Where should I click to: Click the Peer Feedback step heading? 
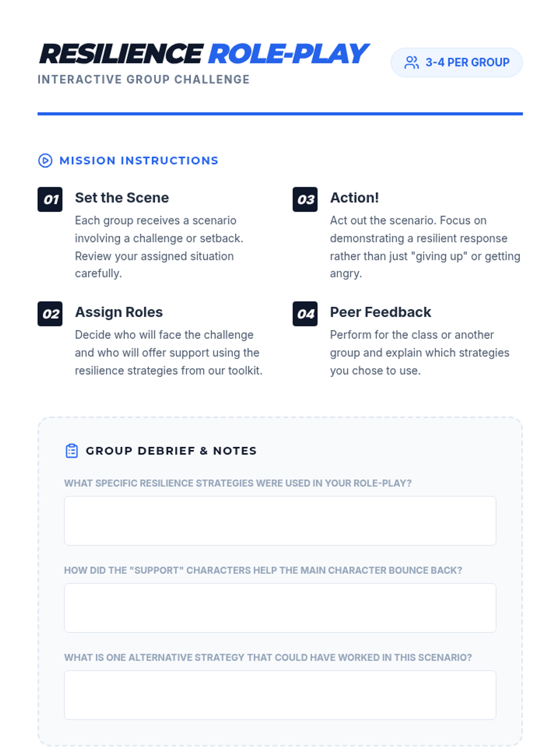click(380, 312)
